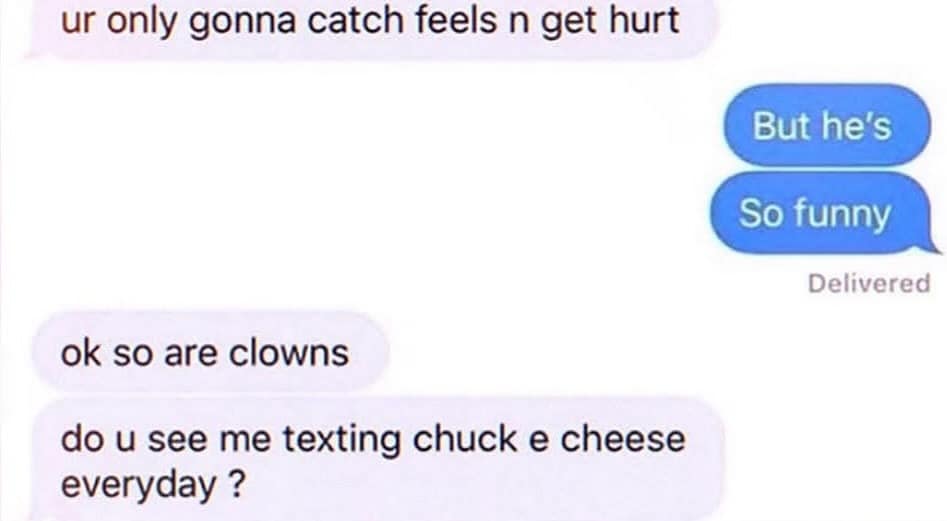Image resolution: width=947 pixels, height=521 pixels.
Task: Click the word "ok" in gray bubble
Action: pyautogui.click(x=80, y=353)
